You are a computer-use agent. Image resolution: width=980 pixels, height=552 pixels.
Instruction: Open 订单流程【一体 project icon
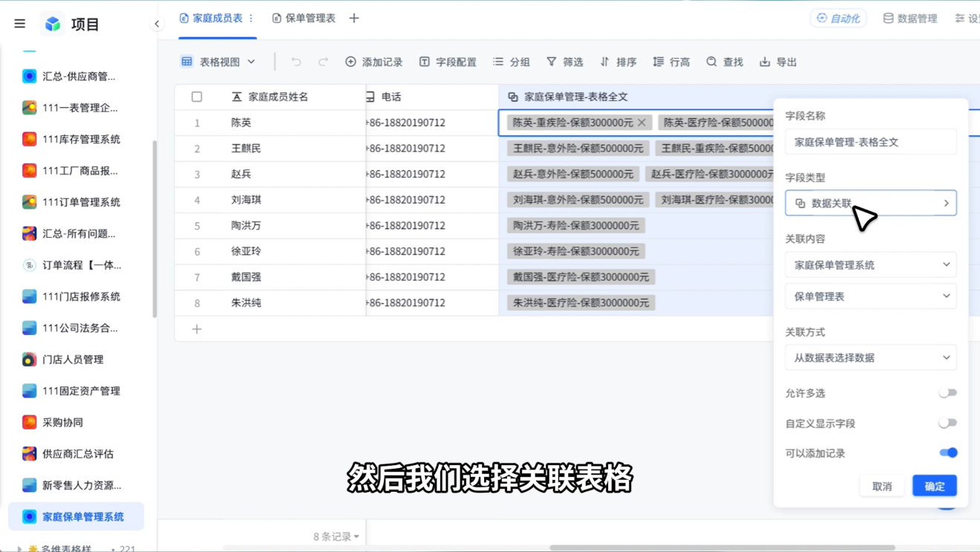30,265
